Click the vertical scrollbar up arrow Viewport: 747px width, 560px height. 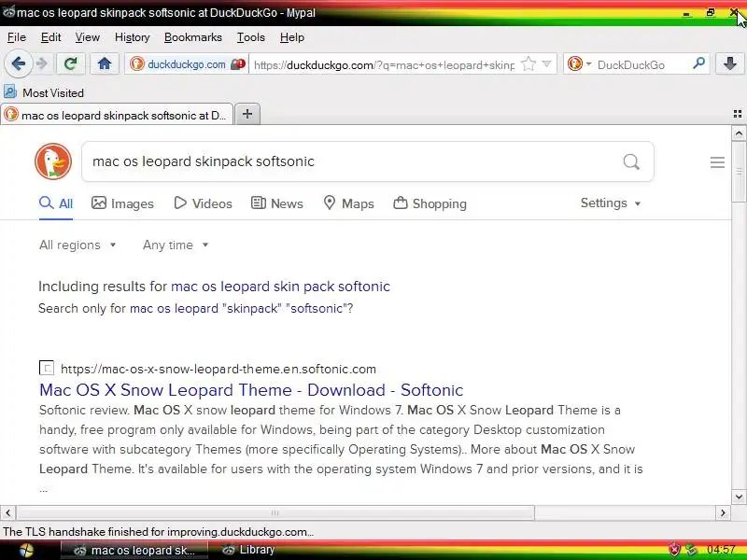pos(739,133)
